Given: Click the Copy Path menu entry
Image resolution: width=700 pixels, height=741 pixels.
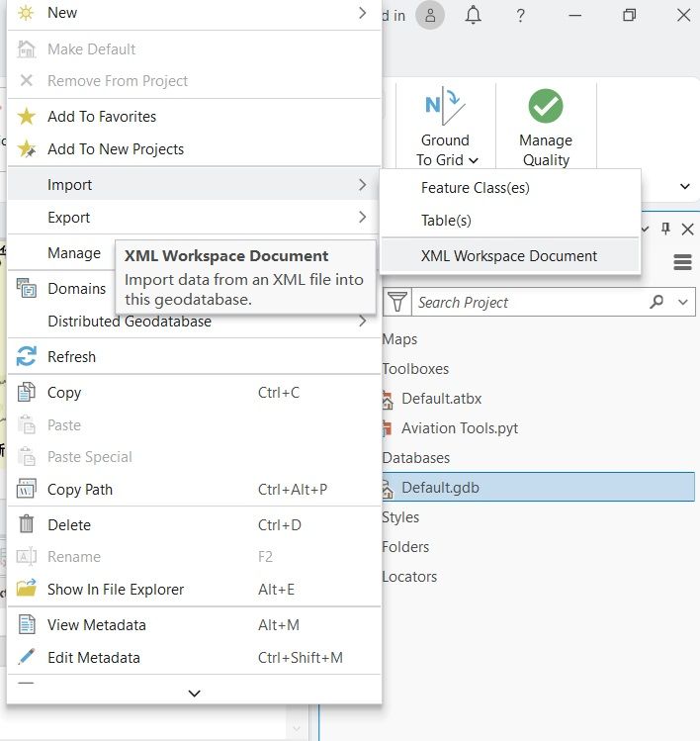Looking at the screenshot, I should click(x=80, y=490).
